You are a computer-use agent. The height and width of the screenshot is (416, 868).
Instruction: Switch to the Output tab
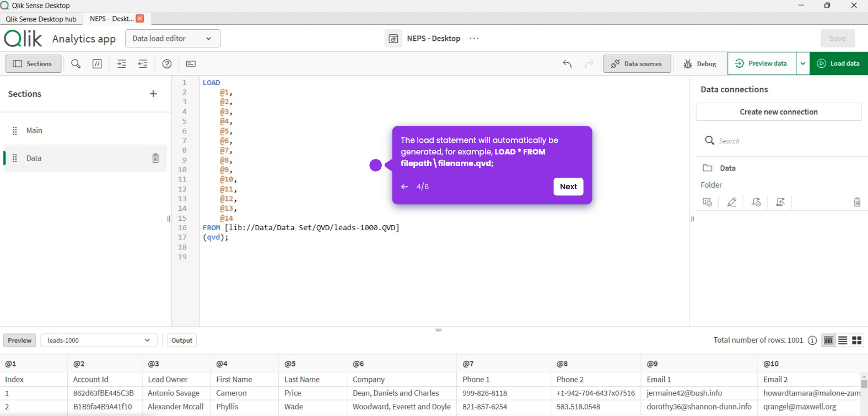pos(182,340)
